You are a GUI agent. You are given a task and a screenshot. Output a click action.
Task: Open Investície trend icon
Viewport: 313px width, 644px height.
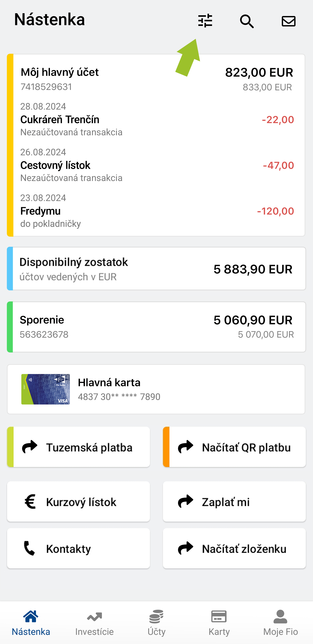click(x=94, y=617)
